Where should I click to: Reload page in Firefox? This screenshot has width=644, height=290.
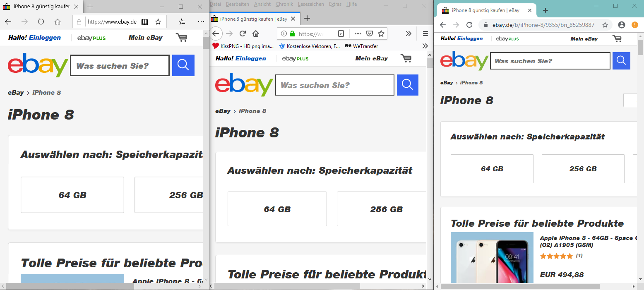coord(243,34)
